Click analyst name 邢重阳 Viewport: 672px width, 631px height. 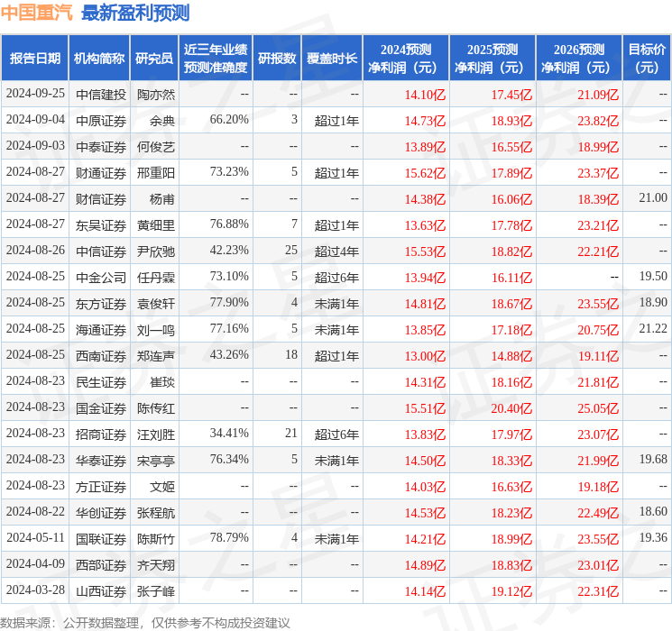click(156, 173)
